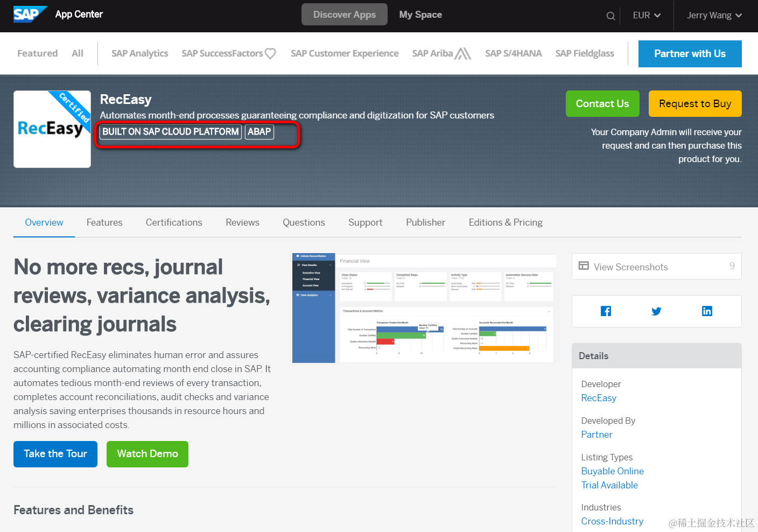Browse SAP S/4HANA apps
This screenshot has height=532, width=758.
coord(514,53)
